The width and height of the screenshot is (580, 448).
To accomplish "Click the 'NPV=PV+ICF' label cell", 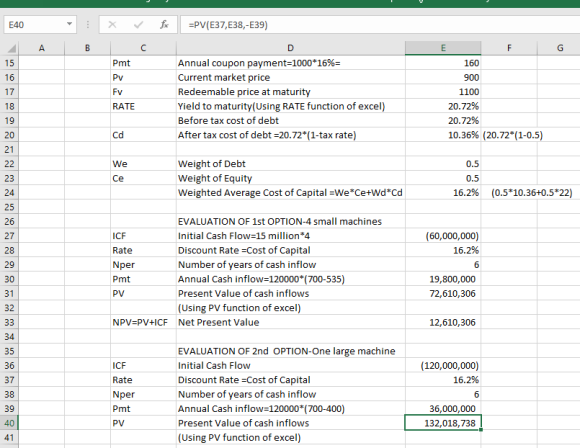I will point(143,323).
